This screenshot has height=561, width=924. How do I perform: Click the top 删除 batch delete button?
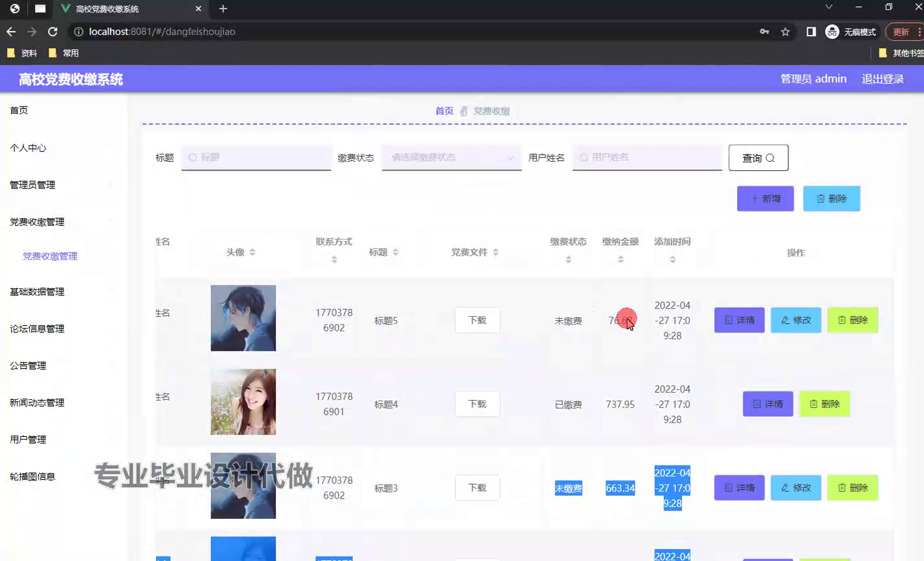832,199
